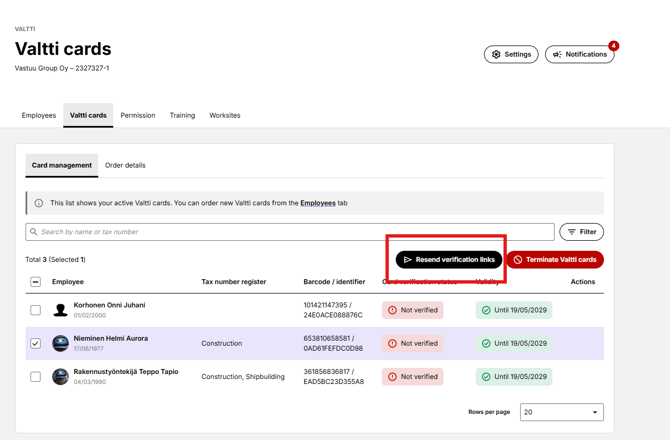Select the Valtti cards tab
This screenshot has height=440, width=670.
pyautogui.click(x=88, y=115)
